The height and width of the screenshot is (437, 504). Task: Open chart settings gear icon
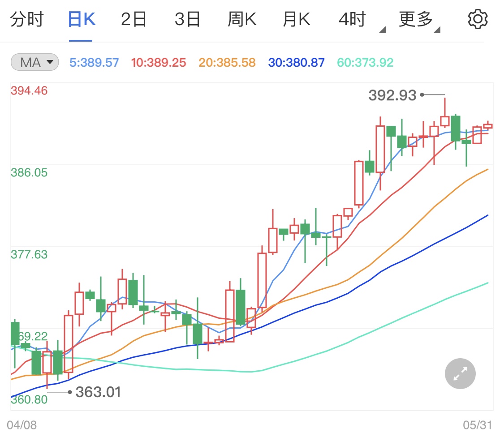click(x=478, y=19)
